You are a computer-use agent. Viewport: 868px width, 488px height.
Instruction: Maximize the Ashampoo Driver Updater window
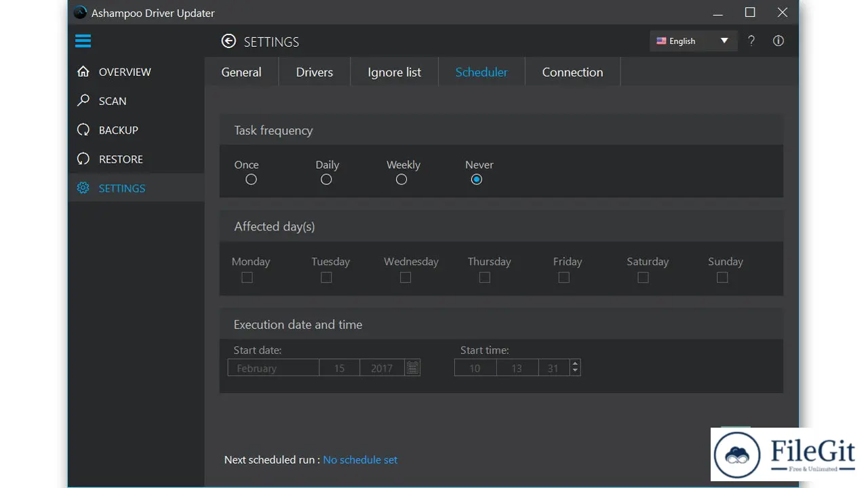749,12
